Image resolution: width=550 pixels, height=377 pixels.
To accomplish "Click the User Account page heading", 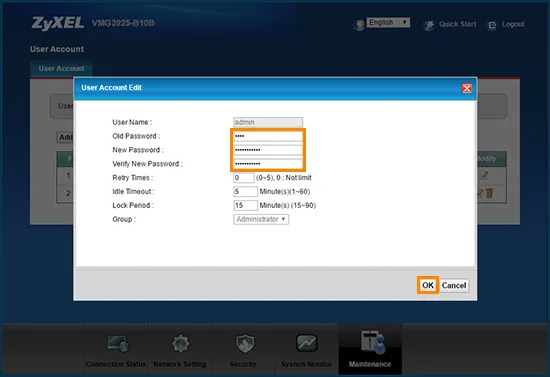I will point(57,49).
